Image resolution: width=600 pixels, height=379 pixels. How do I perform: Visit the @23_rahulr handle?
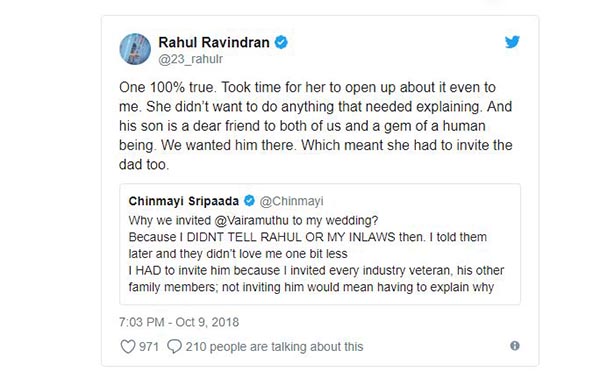pos(191,59)
